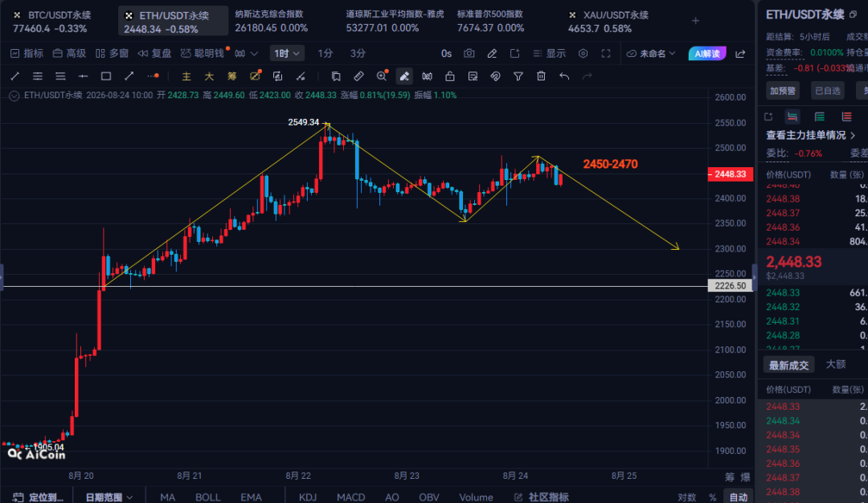Open chart settings hexagon icon
The image size is (868, 503).
(583, 53)
